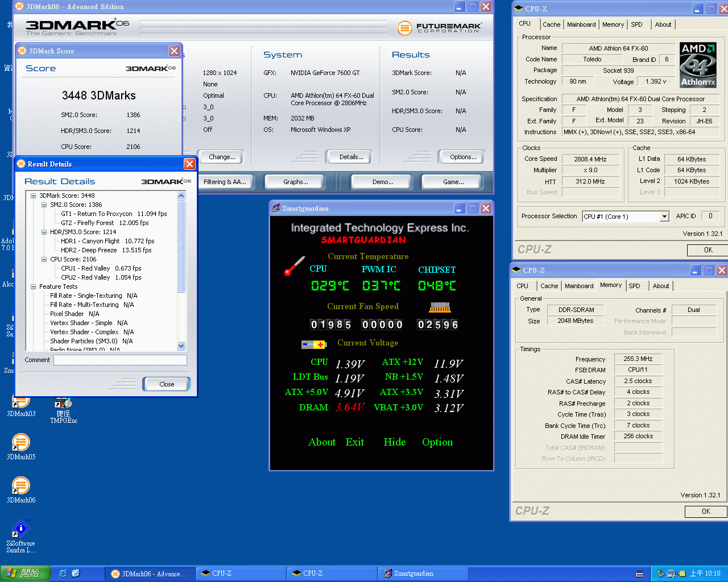Click the Result Details dialog title icon
Image resolution: width=728 pixels, height=582 pixels.
point(21,164)
